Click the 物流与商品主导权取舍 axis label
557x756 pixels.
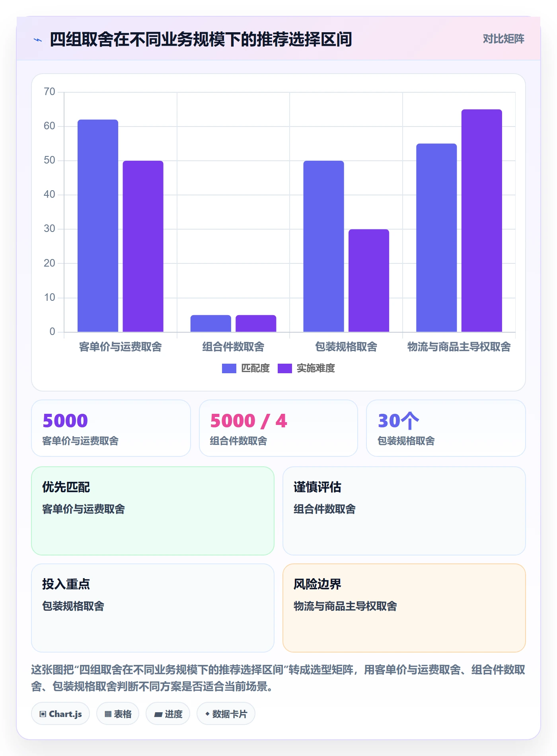tap(459, 347)
